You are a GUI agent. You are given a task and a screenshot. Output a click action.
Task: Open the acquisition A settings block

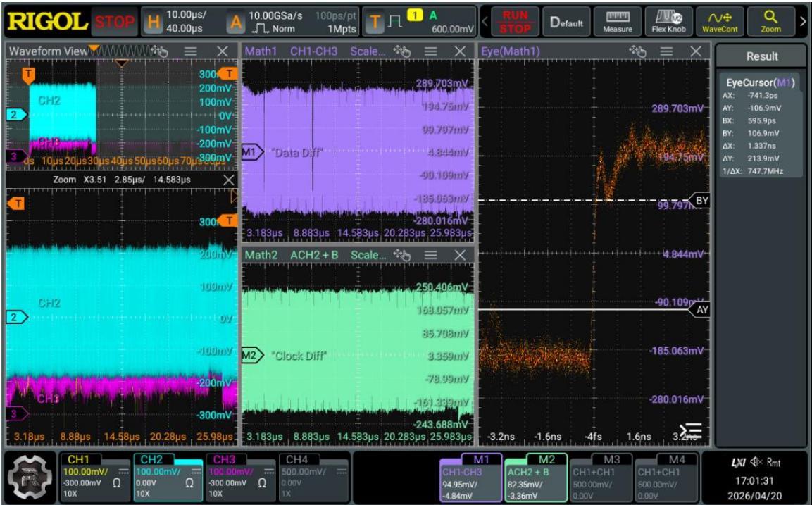(x=292, y=22)
